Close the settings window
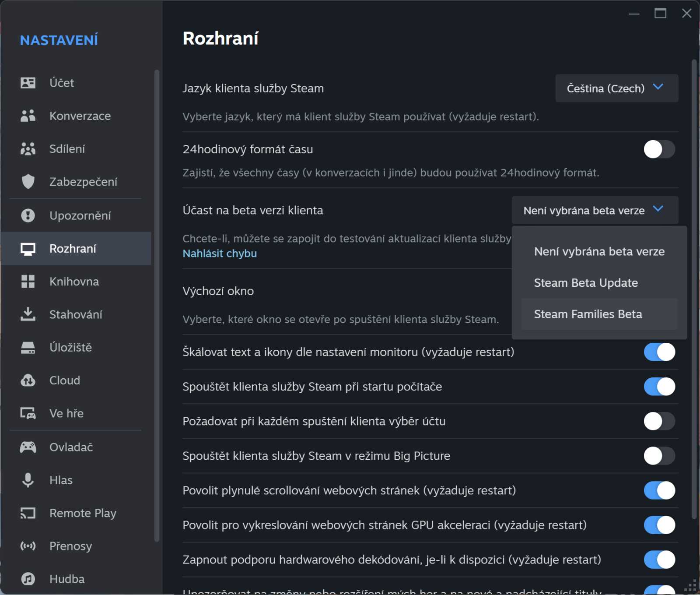The height and width of the screenshot is (595, 700). pyautogui.click(x=687, y=14)
